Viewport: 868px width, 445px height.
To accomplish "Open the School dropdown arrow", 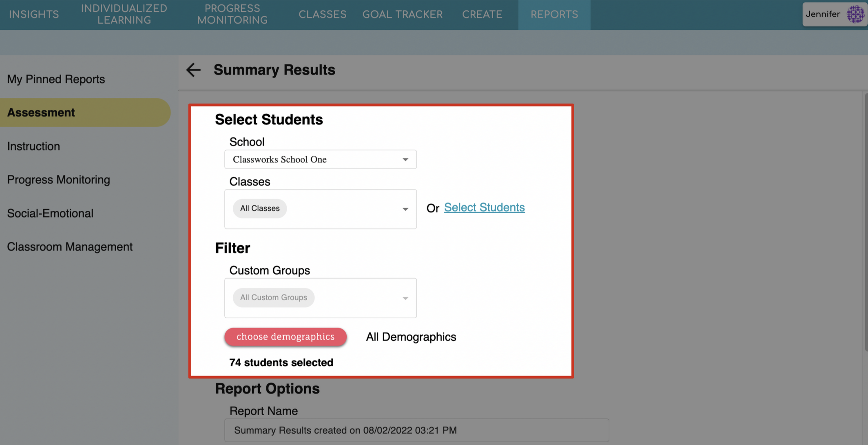I will [x=405, y=160].
